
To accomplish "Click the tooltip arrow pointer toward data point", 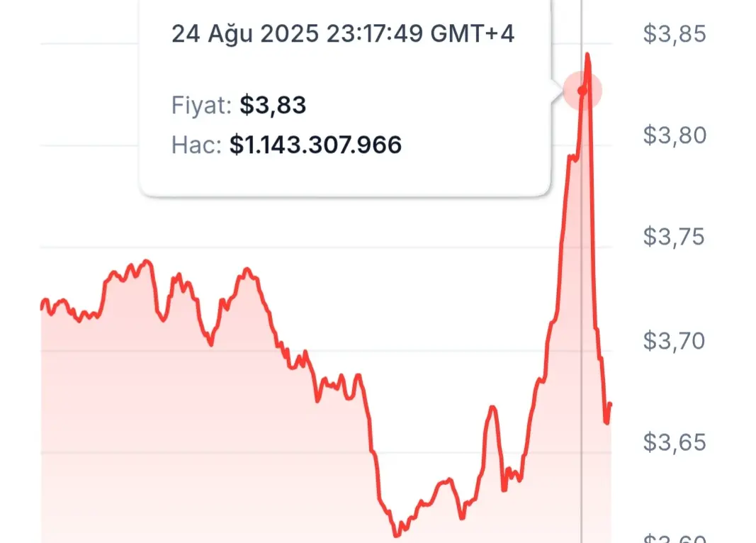I will 557,90.
